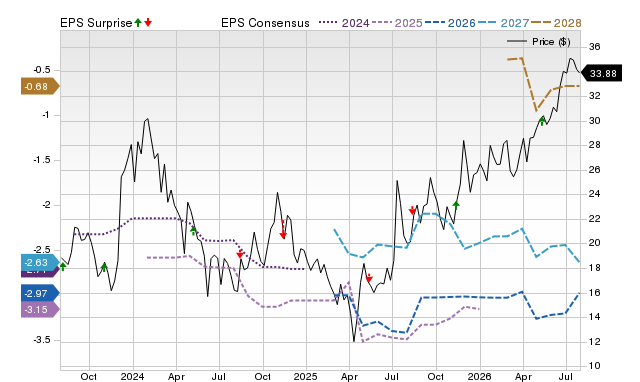The width and height of the screenshot is (640, 382).
Task: Click the red down arrow in EPS Surprise legend
Action: coord(148,22)
